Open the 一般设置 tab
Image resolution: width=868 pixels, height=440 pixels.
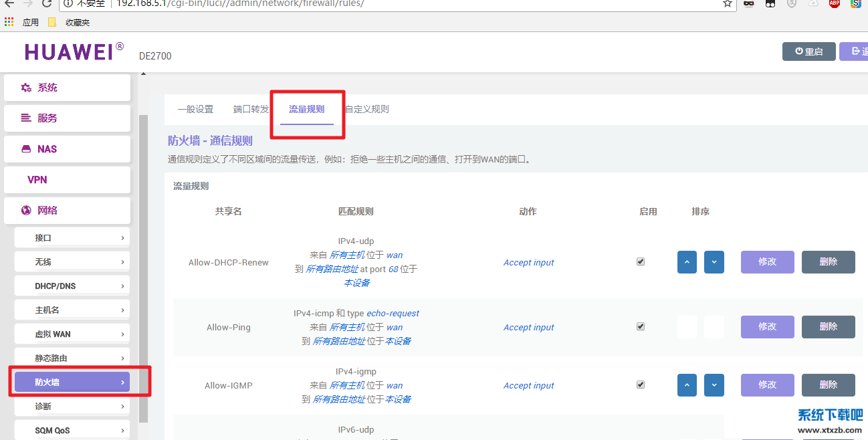point(195,109)
